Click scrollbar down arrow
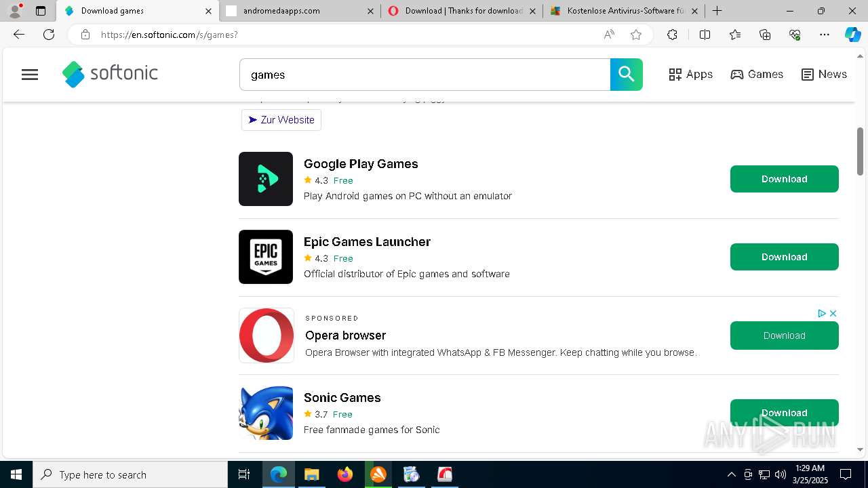868x488 pixels. click(861, 449)
